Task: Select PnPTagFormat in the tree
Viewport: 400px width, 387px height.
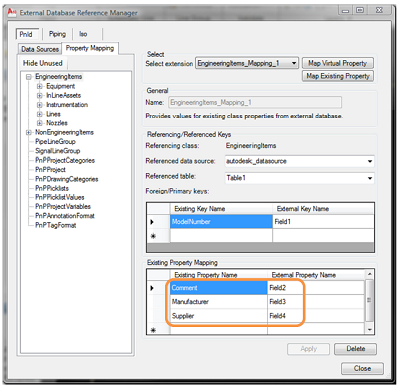Action: pyautogui.click(x=56, y=225)
